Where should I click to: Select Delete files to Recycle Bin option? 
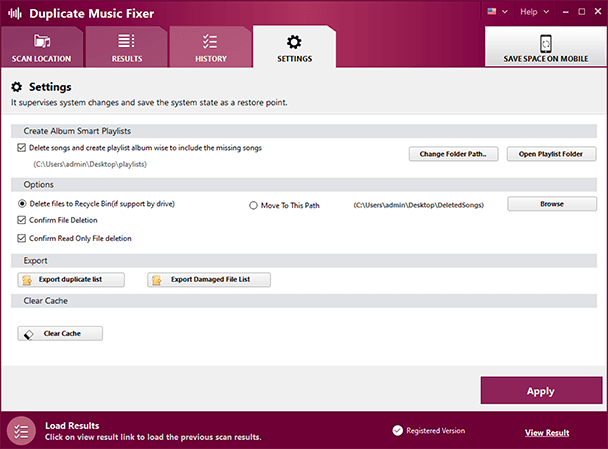[22, 204]
